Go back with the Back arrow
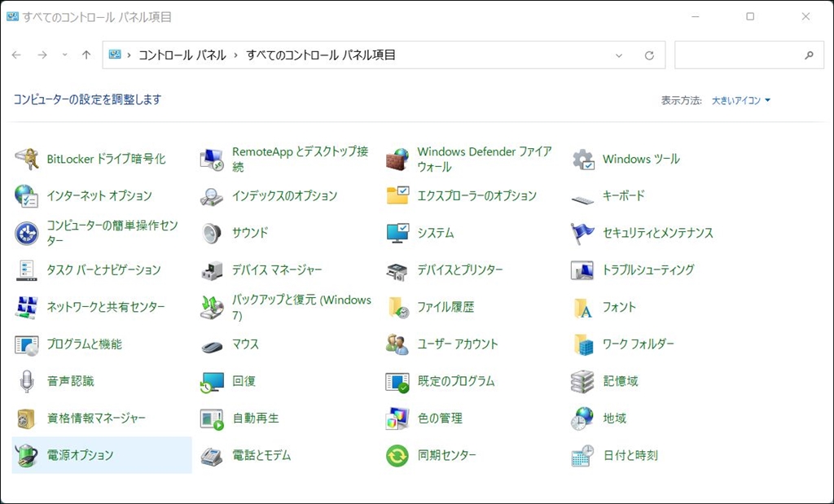834x504 pixels. 16,55
